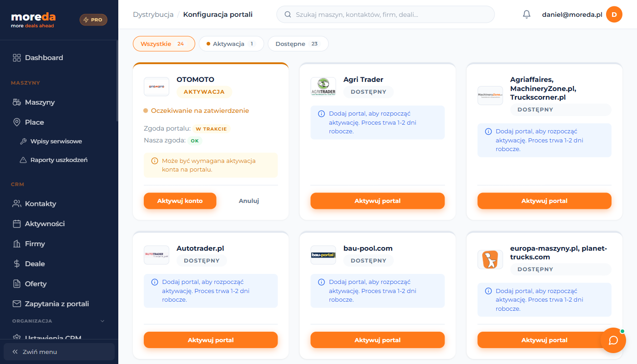Screen dimensions: 637x364
Task: Click the Firmy building icon
Action: tap(17, 244)
